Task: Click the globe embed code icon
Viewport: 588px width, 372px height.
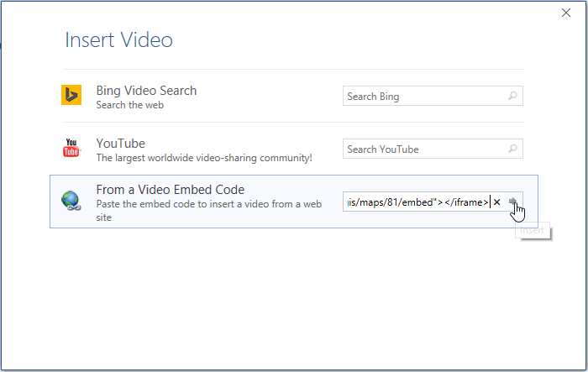Action: tap(71, 201)
